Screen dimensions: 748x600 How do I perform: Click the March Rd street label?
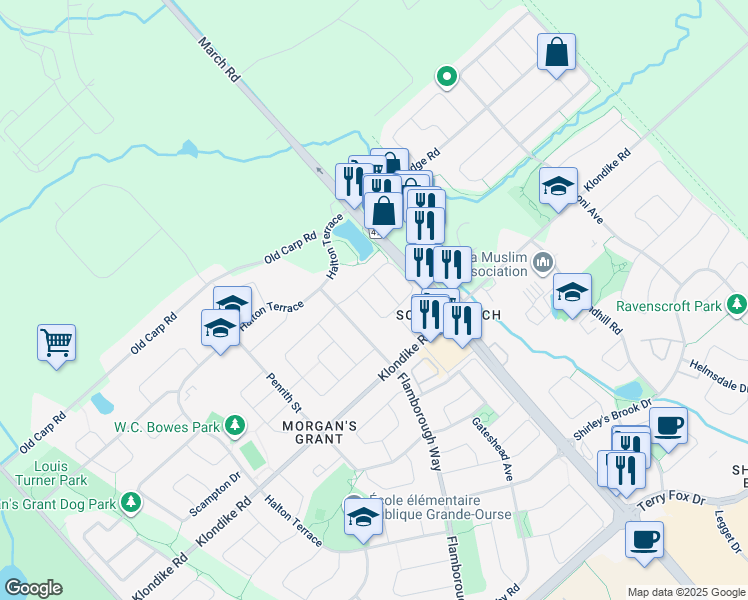[x=219, y=60]
